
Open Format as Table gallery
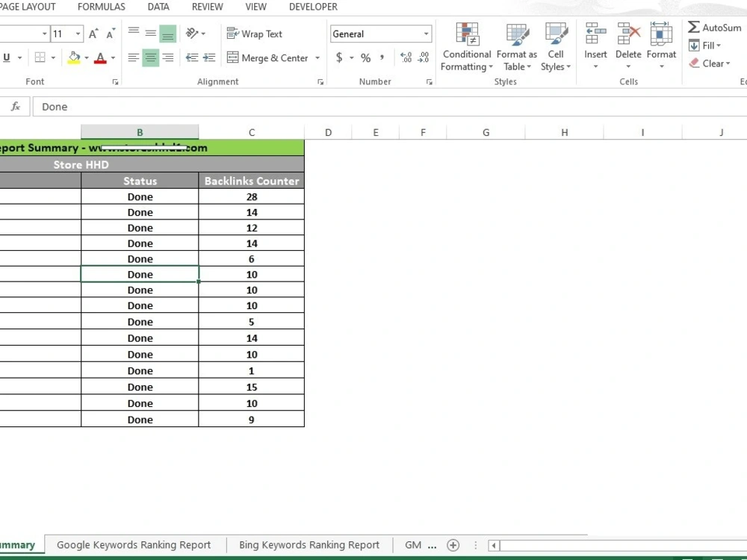(x=516, y=46)
